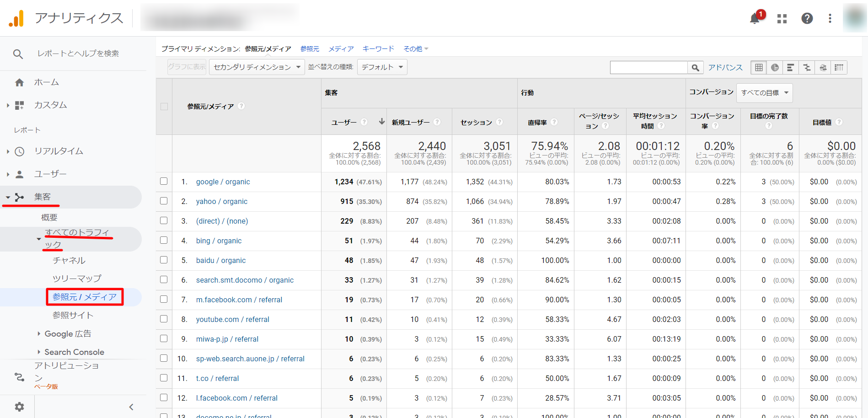This screenshot has width=868, height=418.
Task: Select the チャネル sidebar item
Action: 69,261
